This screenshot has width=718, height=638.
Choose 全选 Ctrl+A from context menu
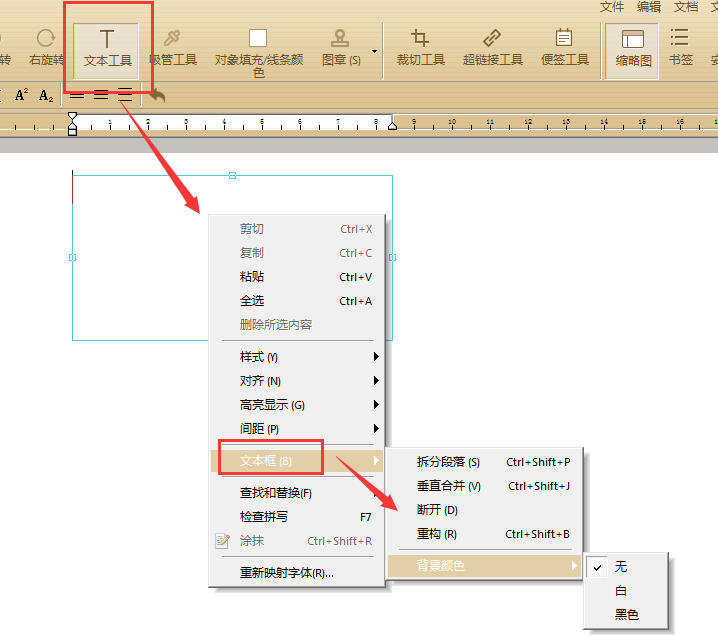(297, 301)
